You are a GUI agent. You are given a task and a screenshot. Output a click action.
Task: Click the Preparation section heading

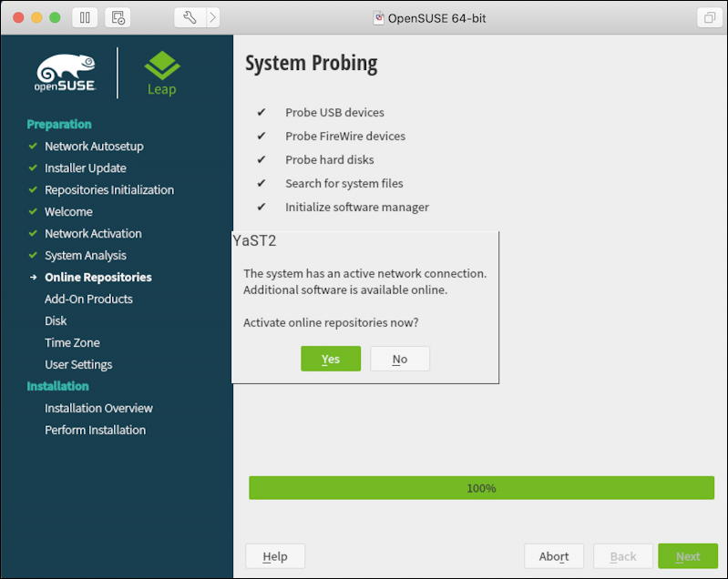(59, 125)
